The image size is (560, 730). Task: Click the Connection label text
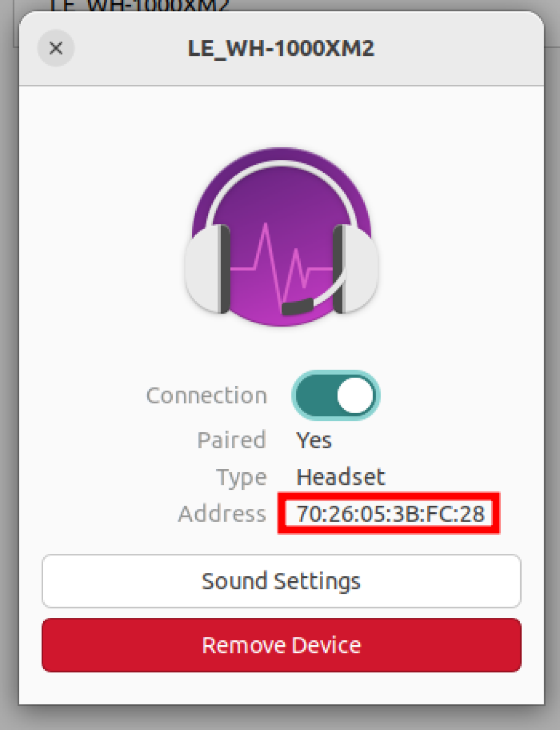[x=206, y=395]
